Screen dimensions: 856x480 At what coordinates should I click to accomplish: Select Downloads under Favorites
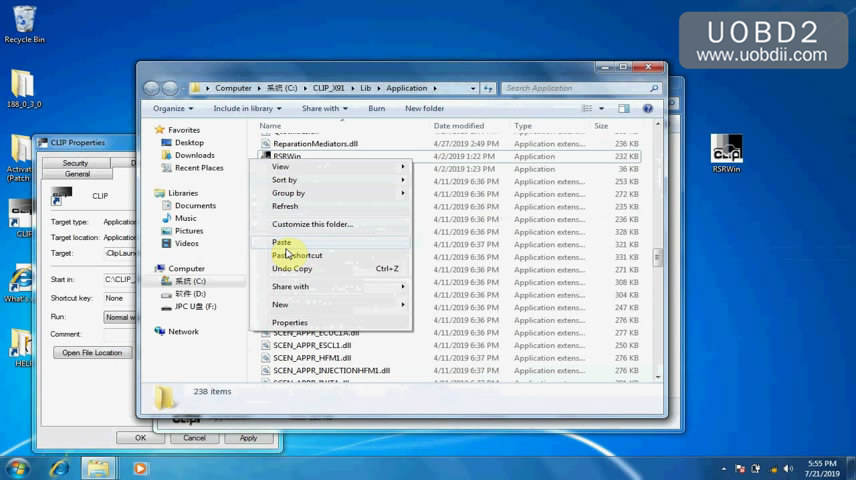[x=194, y=155]
